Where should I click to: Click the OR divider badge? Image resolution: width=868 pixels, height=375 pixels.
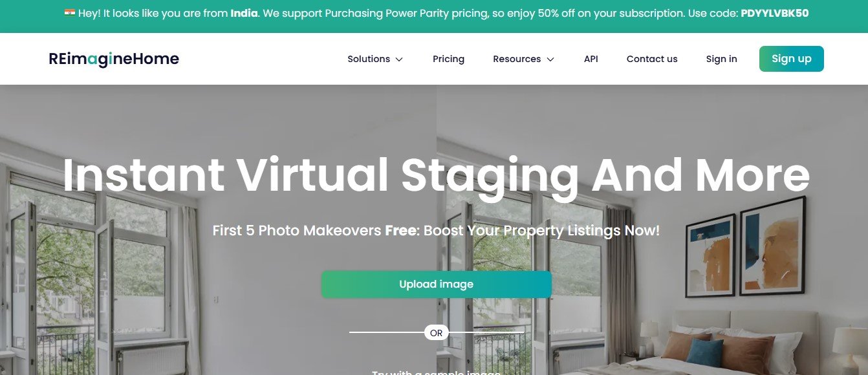coord(436,333)
